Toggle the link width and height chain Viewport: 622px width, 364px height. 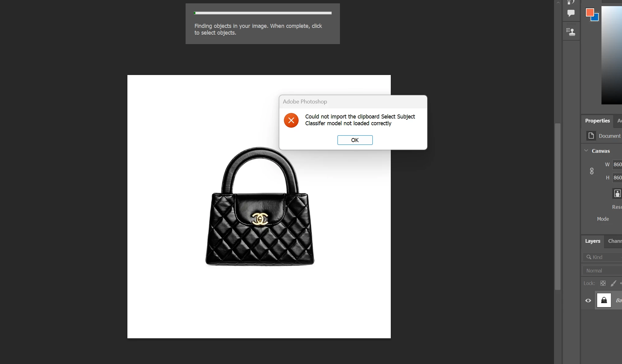[x=592, y=171]
